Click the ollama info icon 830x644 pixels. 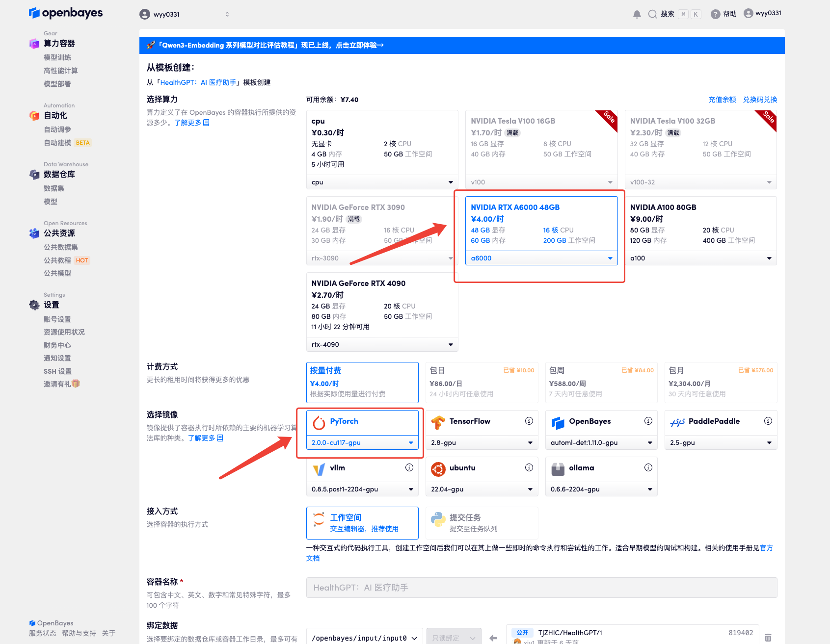(x=648, y=467)
